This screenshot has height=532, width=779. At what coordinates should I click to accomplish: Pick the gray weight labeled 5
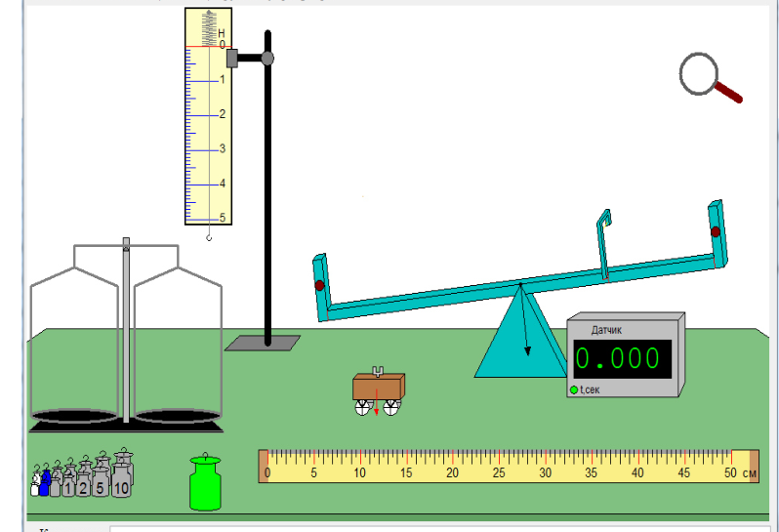(x=100, y=482)
